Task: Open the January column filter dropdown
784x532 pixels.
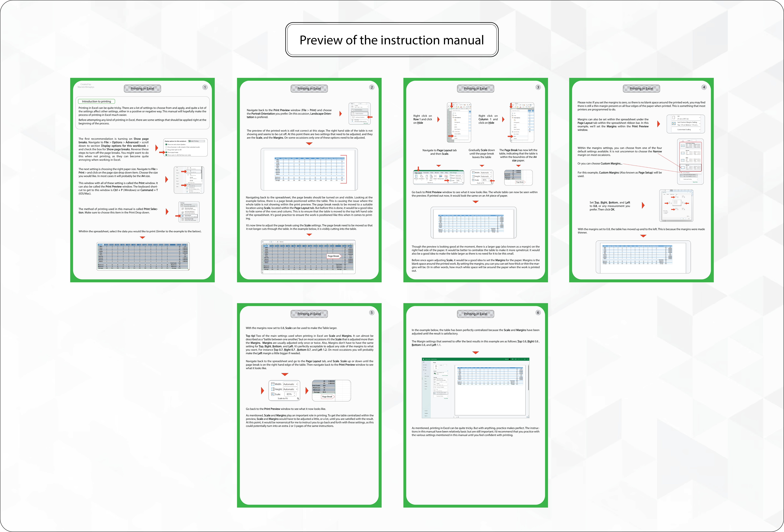Action: [x=274, y=246]
